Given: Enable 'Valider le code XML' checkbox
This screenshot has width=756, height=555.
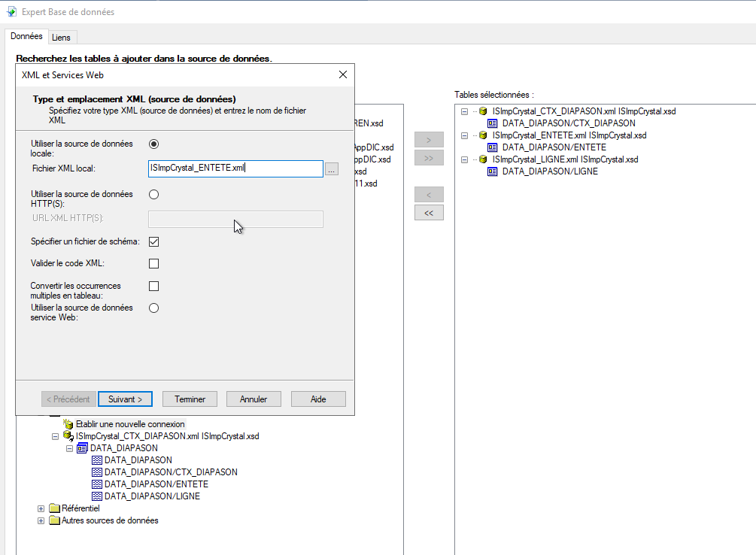Looking at the screenshot, I should coord(154,263).
